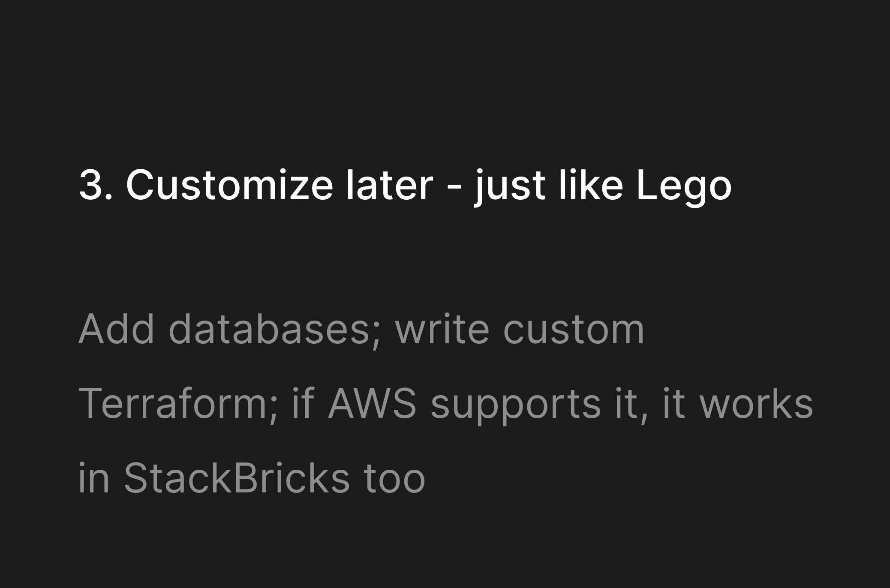Click the number "3." in the heading
The height and width of the screenshot is (588, 890).
(x=96, y=185)
